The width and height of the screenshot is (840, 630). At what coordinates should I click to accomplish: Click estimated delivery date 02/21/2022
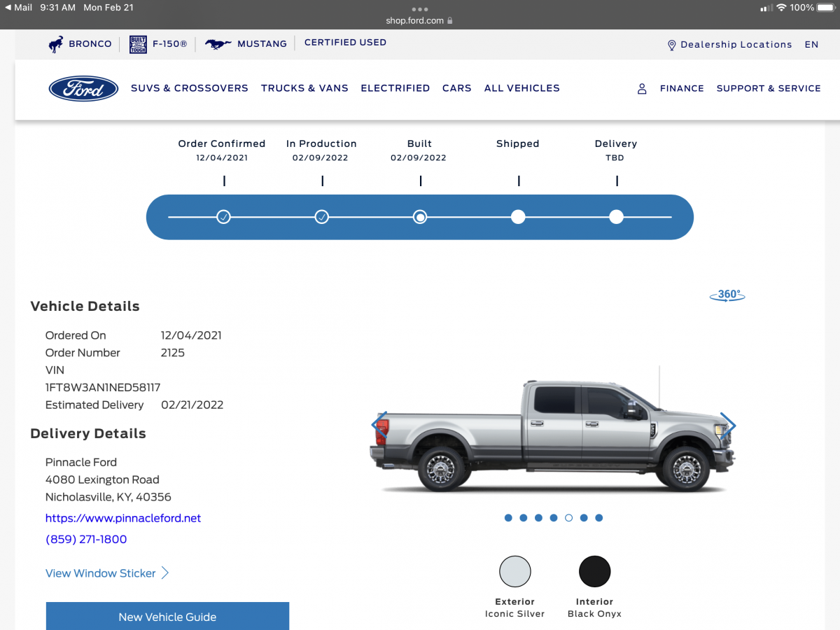click(x=192, y=405)
